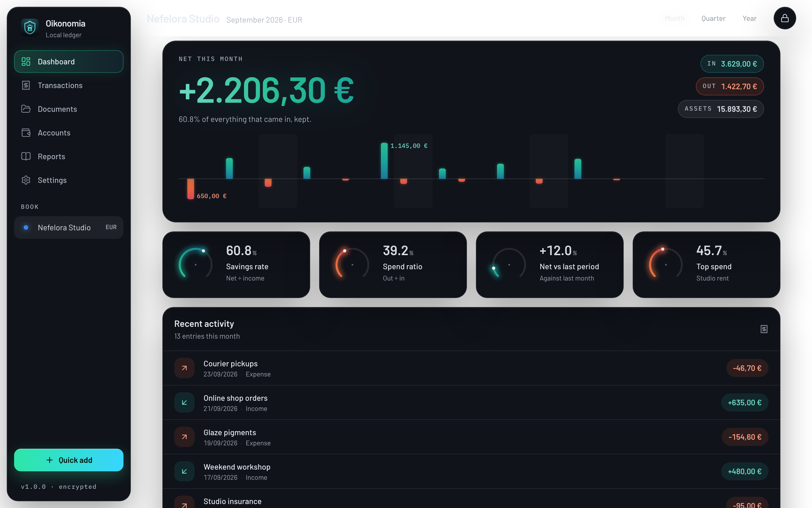Click the Savings rate gauge card
The height and width of the screenshot is (508, 812).
click(x=236, y=265)
